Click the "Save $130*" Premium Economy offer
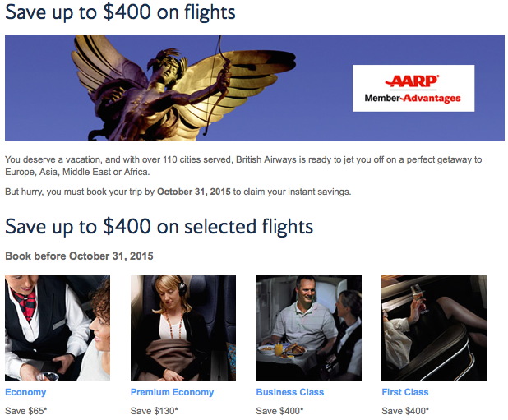The width and height of the screenshot is (508, 420). tap(155, 411)
